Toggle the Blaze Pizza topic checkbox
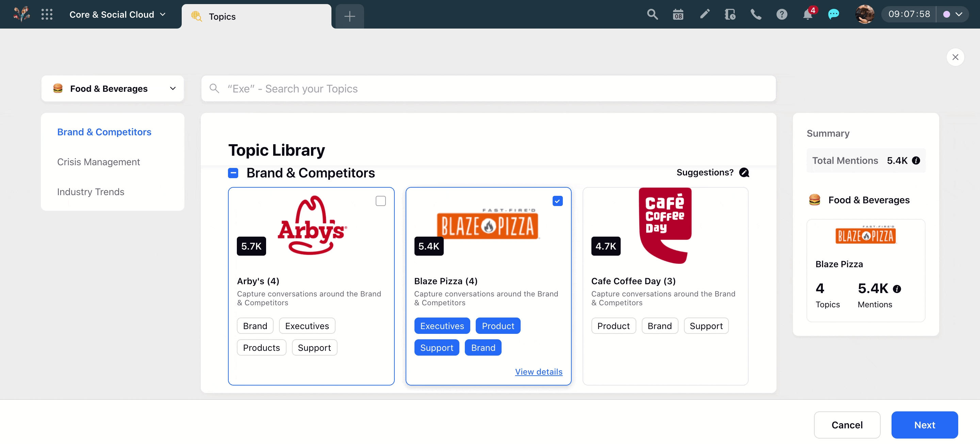The height and width of the screenshot is (444, 980). coord(557,201)
